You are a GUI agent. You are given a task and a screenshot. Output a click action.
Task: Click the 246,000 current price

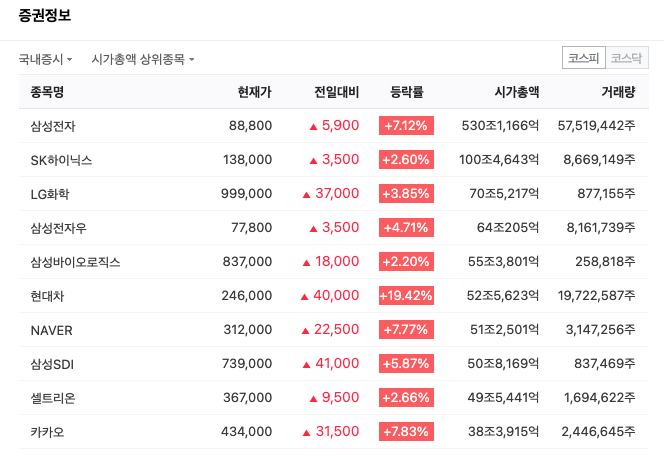(247, 296)
